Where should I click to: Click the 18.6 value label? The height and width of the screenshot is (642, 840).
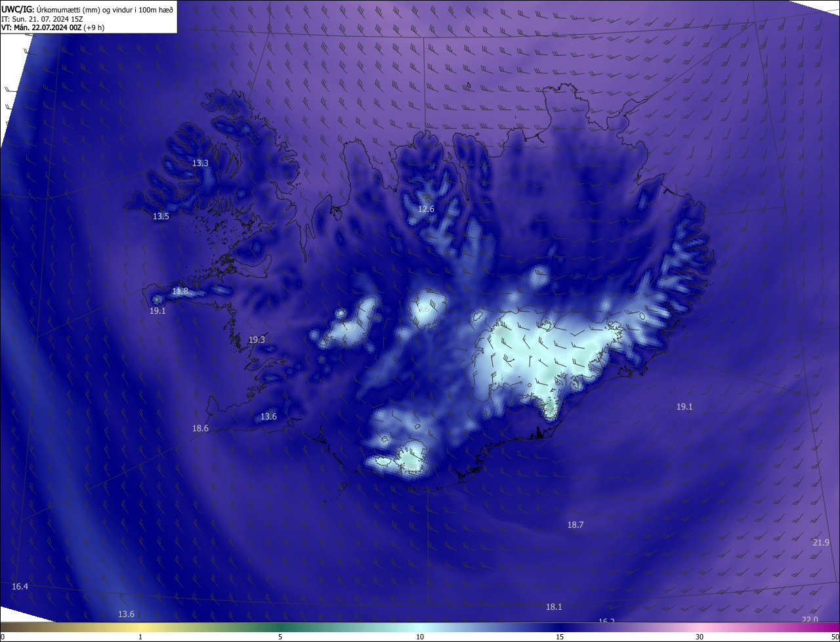click(200, 428)
